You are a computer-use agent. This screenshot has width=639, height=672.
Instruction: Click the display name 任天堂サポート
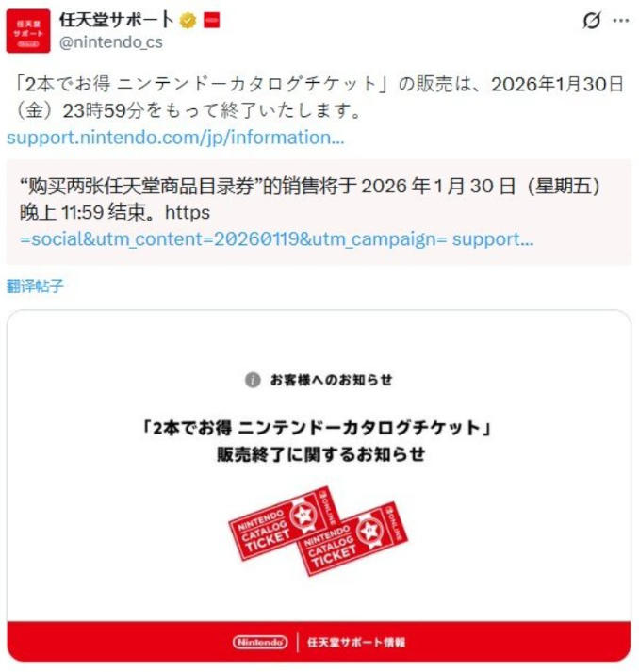coord(117,20)
